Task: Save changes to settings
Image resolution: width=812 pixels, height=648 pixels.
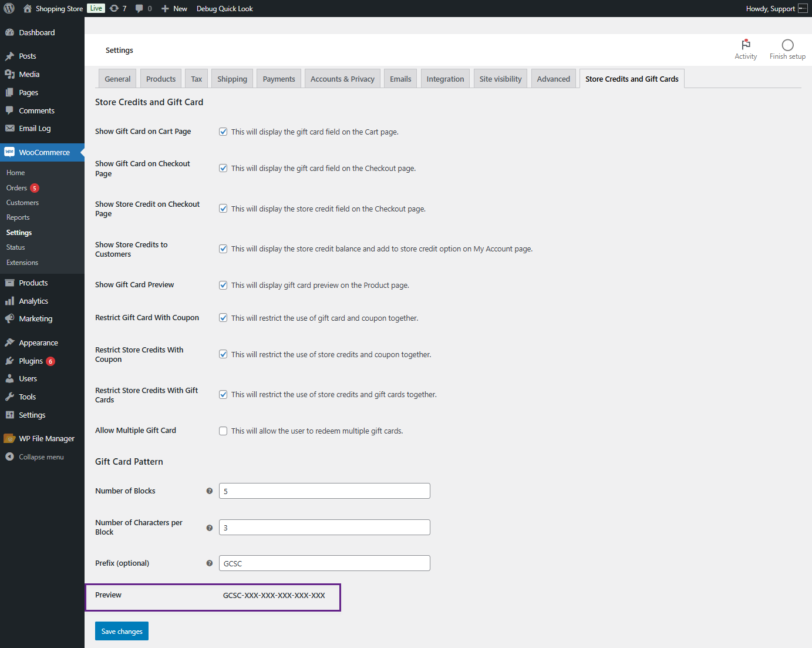Action: coord(122,631)
